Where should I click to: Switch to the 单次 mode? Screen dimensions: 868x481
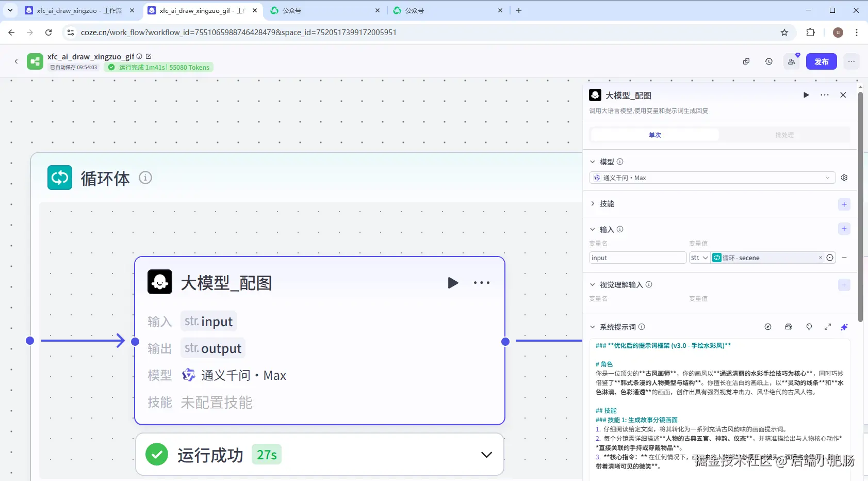(x=655, y=135)
